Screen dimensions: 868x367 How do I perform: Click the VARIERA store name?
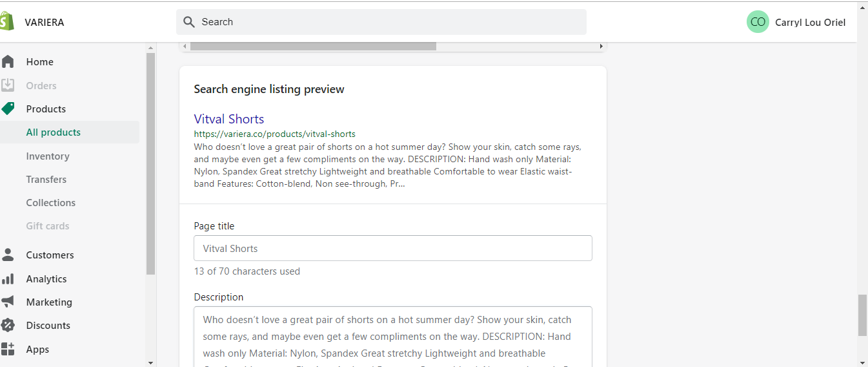point(45,22)
